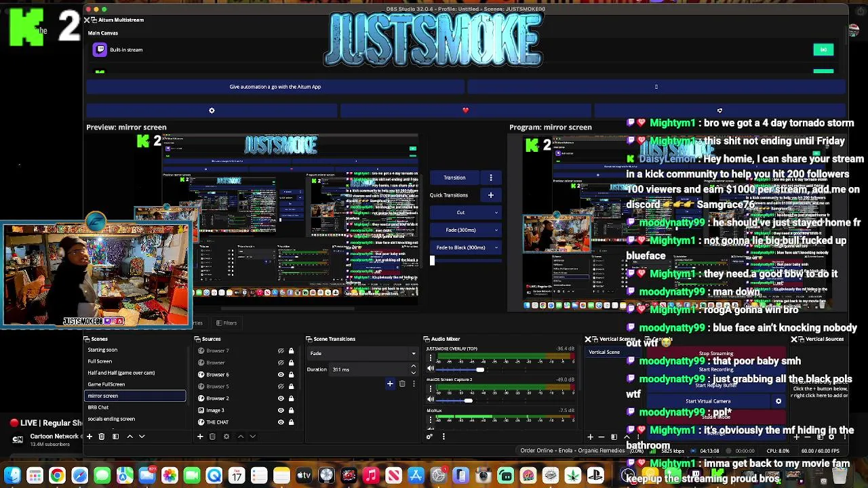868x488 pixels.
Task: Open source properties gear in Sources toolbar
Action: 226,436
